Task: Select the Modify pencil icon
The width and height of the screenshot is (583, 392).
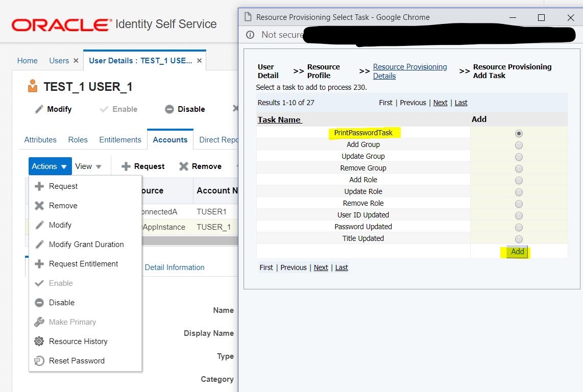Action: click(38, 109)
